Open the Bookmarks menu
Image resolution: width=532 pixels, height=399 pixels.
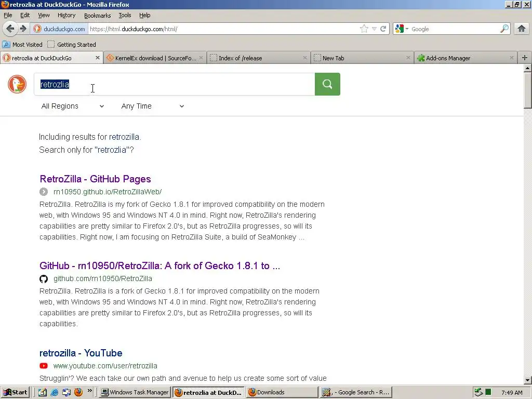[x=97, y=15]
